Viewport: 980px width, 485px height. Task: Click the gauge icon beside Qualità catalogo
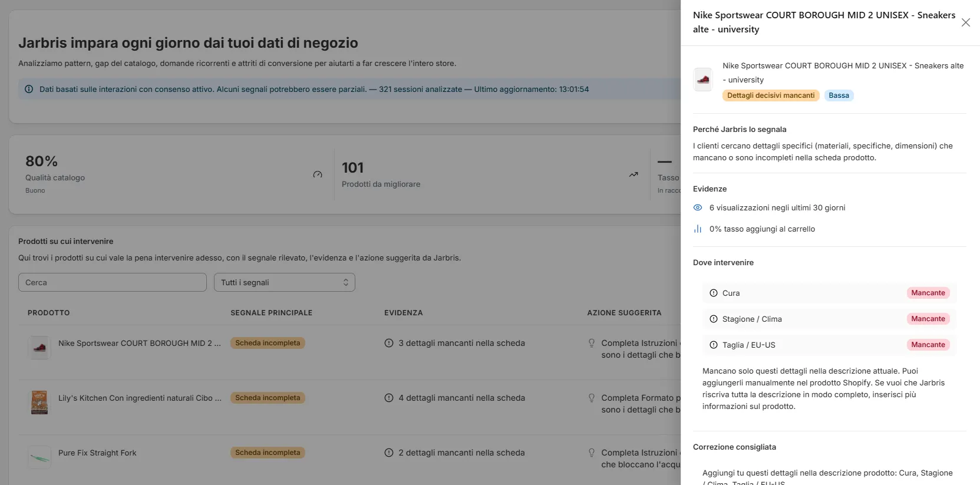(318, 174)
